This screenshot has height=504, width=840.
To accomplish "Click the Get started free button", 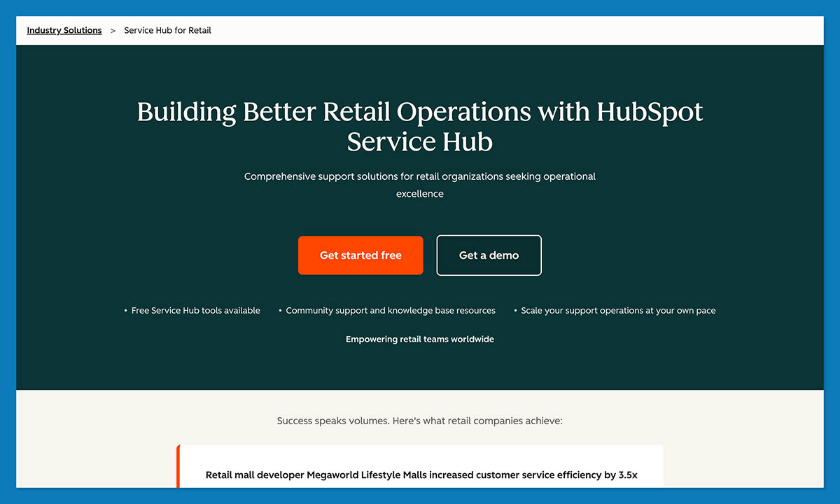I will (360, 255).
